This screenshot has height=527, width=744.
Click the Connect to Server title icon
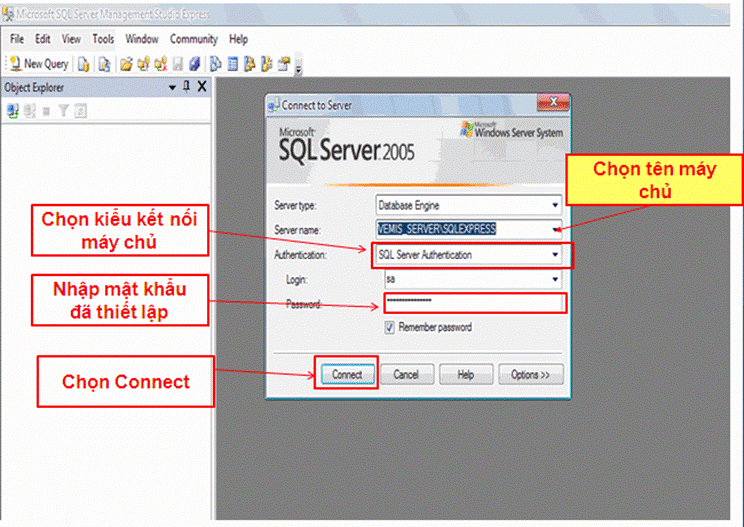click(x=273, y=105)
